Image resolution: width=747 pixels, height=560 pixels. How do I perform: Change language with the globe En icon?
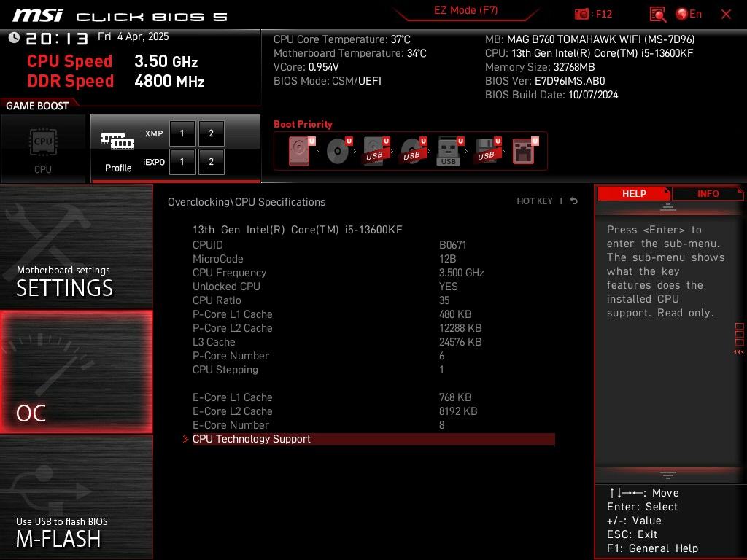689,15
